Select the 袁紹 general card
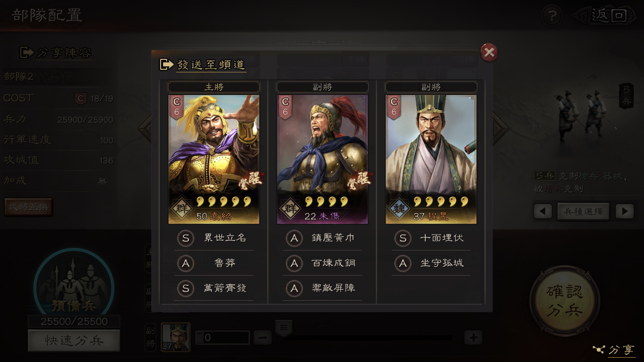This screenshot has height=362, width=644. coord(214,159)
